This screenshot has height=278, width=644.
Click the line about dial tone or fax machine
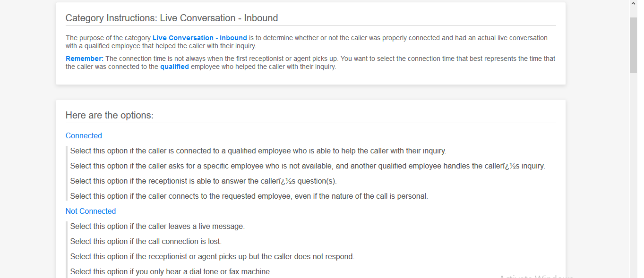[171, 272]
